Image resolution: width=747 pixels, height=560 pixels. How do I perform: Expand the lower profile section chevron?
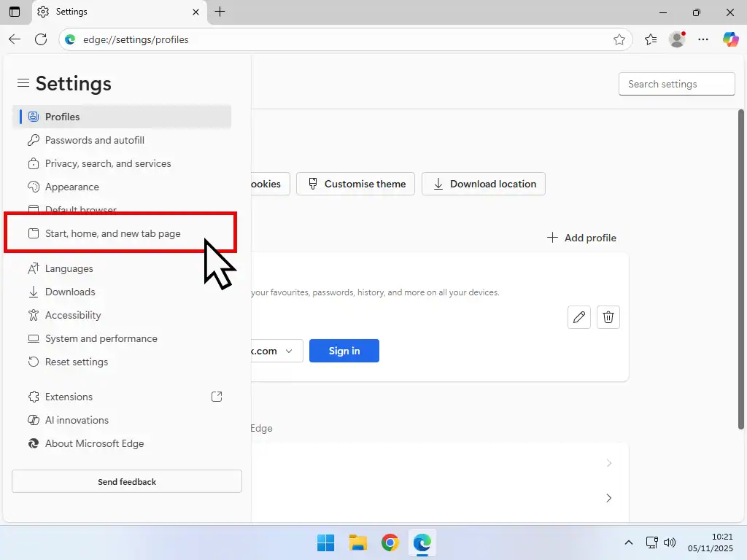click(608, 498)
